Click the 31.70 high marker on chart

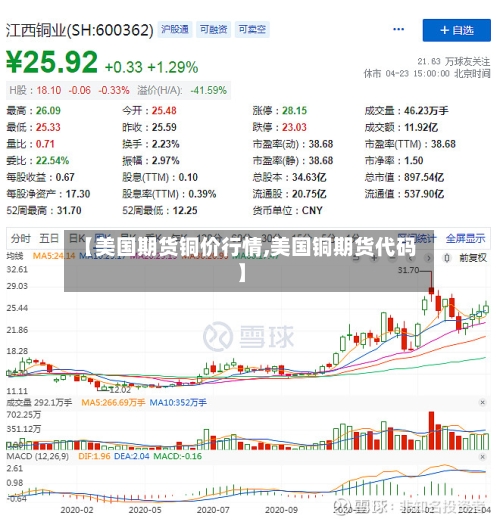point(408,270)
